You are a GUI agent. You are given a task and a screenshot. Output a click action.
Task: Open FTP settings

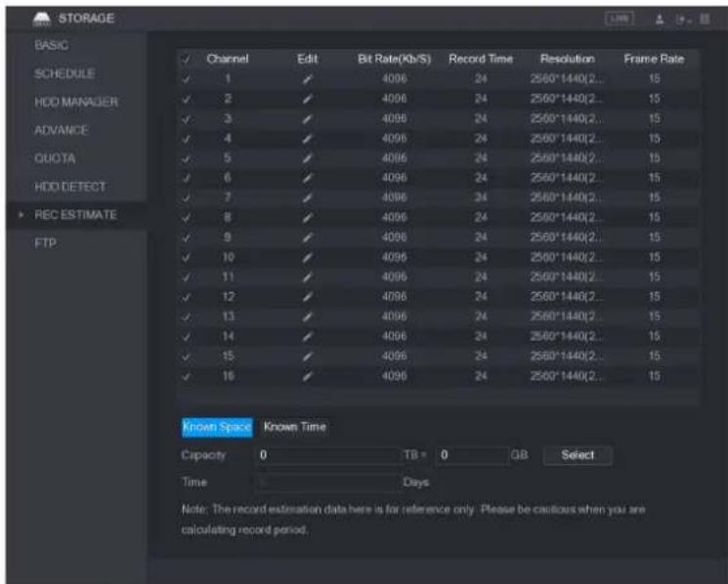coord(46,243)
